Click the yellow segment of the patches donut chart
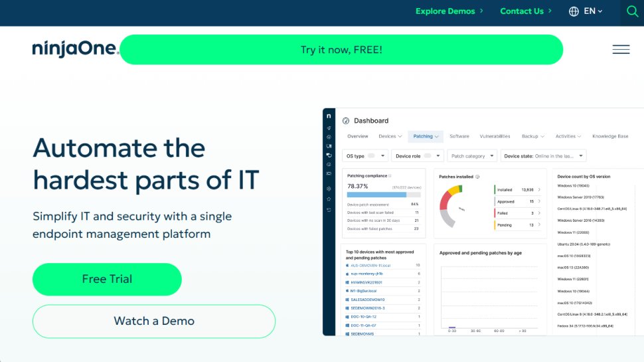The width and height of the screenshot is (644, 362). point(453,190)
